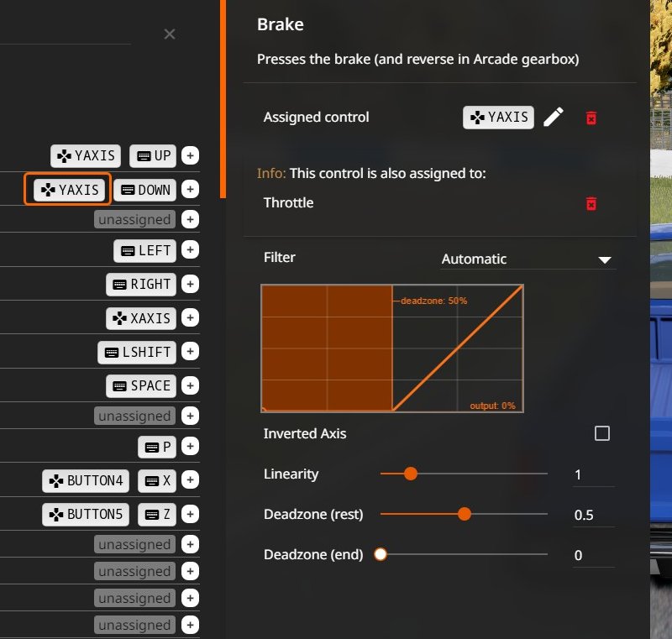
Task: Edit the assigned YAXIS control with the pencil
Action: coord(553,117)
